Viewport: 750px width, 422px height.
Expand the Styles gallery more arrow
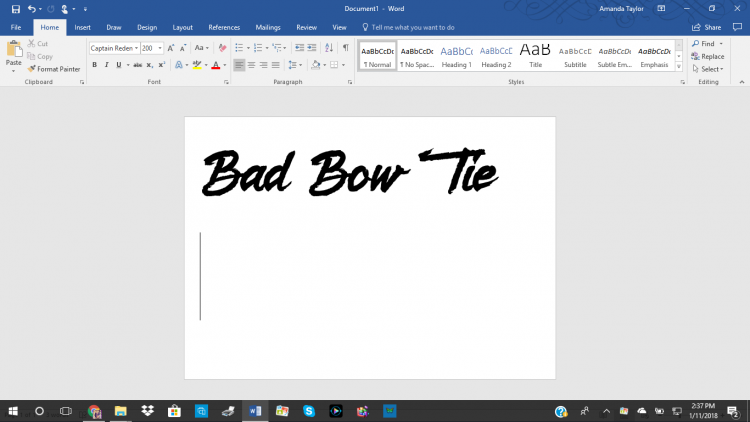[x=679, y=67]
